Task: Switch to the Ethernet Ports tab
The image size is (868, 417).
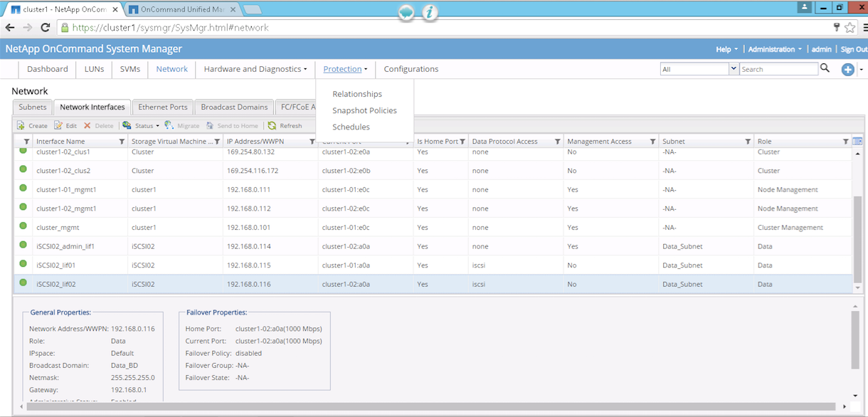Action: coord(163,107)
